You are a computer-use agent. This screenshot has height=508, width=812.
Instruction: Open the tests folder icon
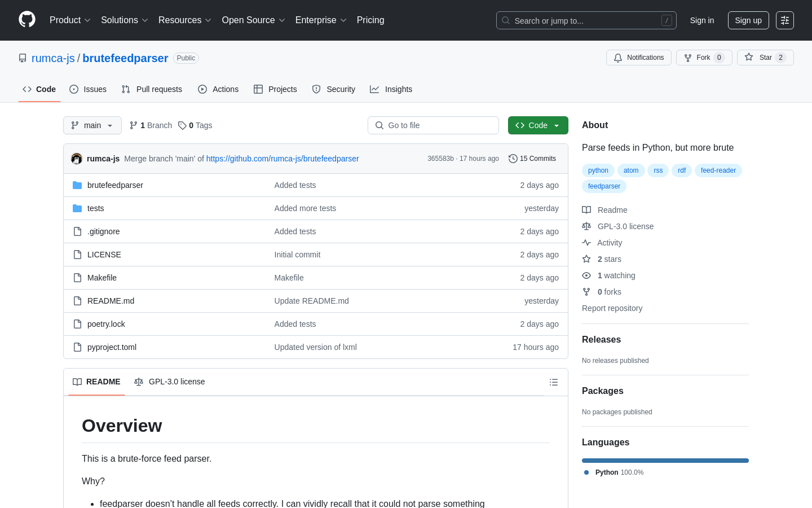click(x=77, y=208)
